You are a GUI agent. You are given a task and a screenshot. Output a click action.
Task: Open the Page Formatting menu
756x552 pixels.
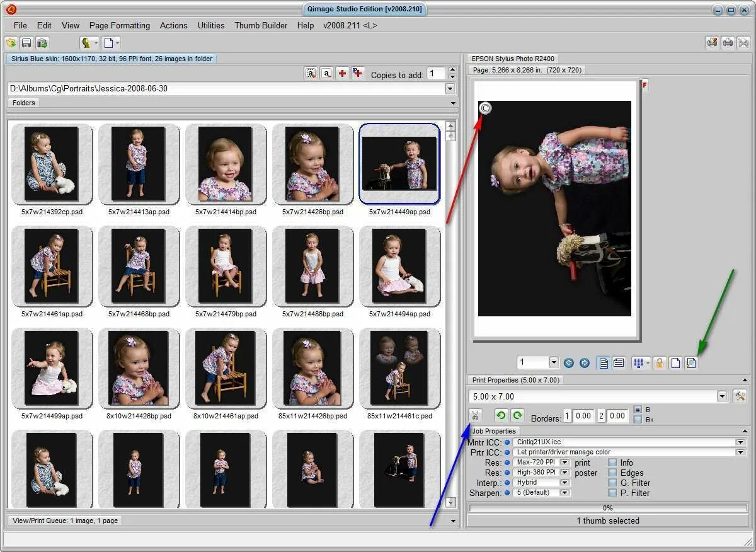120,25
